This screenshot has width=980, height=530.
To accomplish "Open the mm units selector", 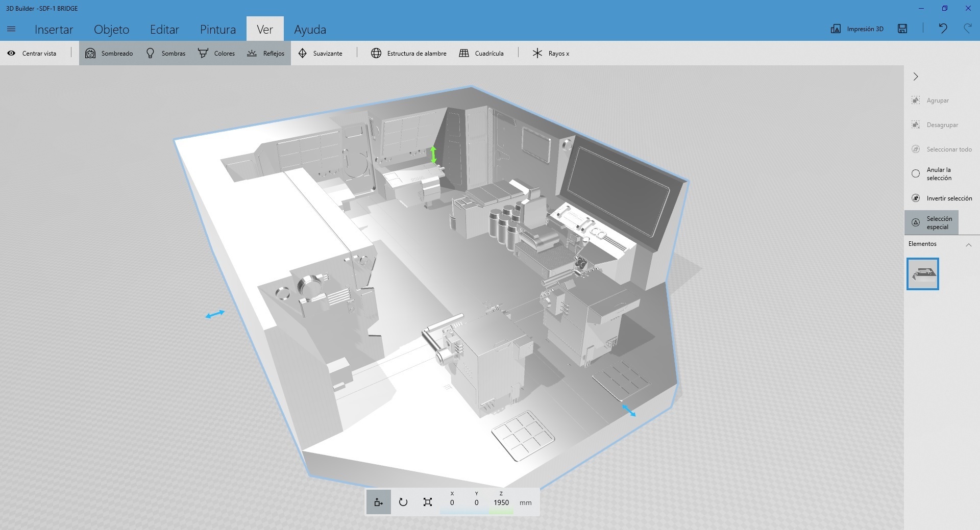I will coord(526,503).
